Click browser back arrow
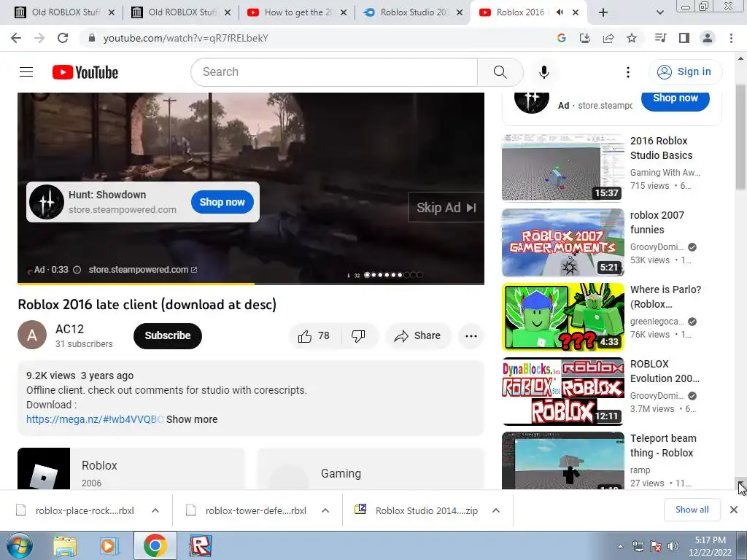This screenshot has width=747, height=560. 16,38
